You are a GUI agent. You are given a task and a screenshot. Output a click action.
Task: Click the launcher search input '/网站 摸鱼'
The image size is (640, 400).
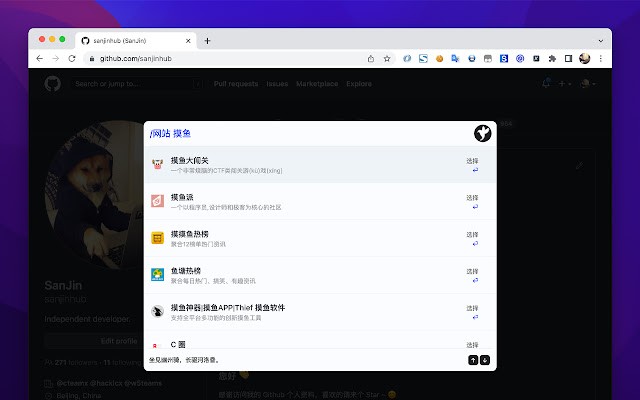[310, 133]
